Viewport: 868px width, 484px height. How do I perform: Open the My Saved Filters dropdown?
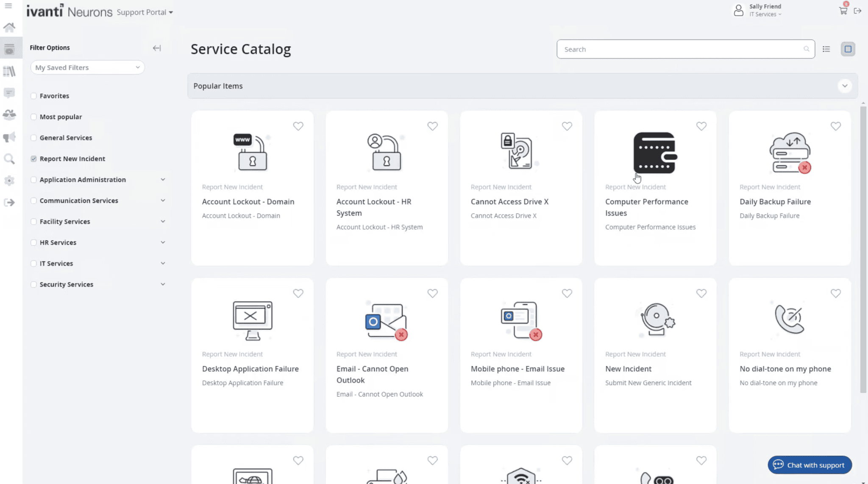[87, 67]
